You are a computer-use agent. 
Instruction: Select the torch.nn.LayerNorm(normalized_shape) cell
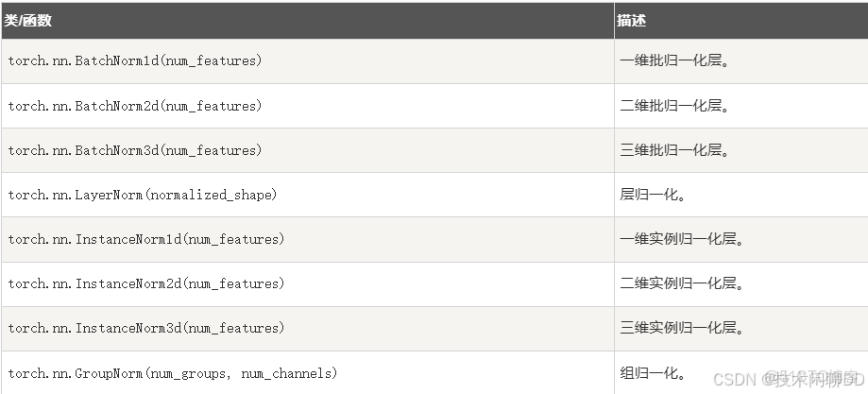click(x=142, y=195)
